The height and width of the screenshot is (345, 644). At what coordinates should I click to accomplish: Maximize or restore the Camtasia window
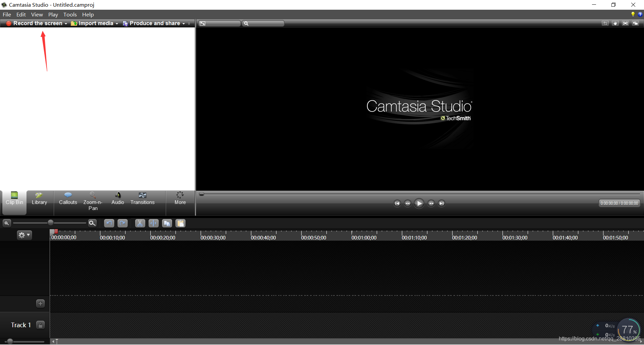[613, 5]
